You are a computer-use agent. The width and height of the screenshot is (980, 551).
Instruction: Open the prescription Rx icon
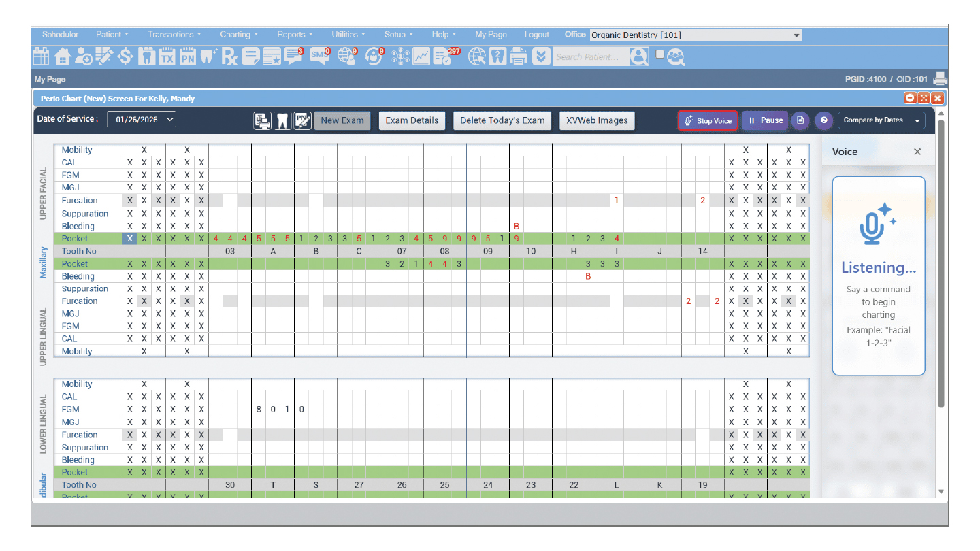tap(230, 56)
